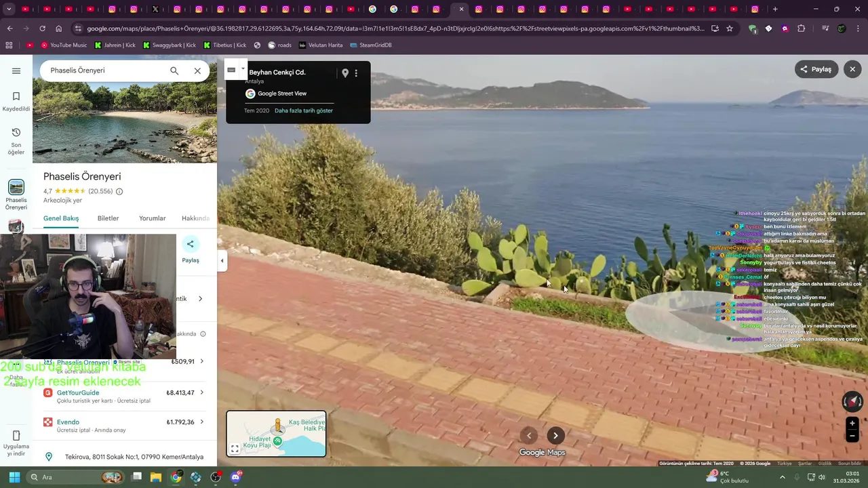868x488 pixels.
Task: Click browser Back button
Action: click(9, 28)
